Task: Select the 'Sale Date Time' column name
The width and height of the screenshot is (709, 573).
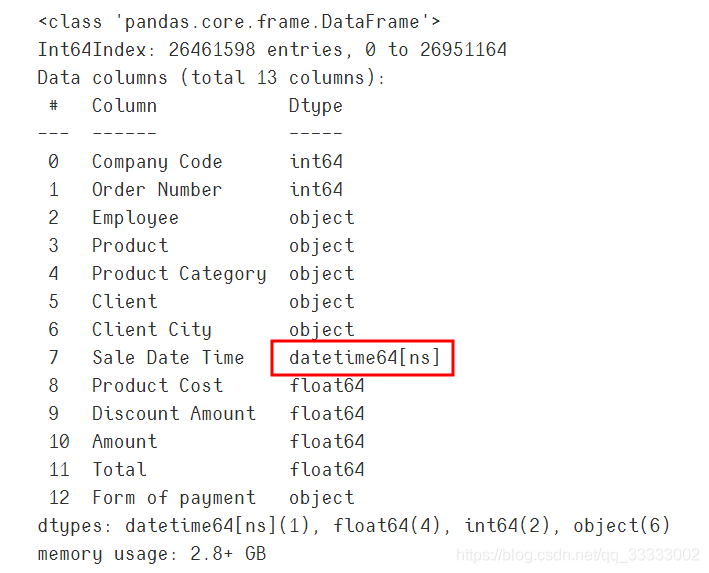Action: [168, 358]
